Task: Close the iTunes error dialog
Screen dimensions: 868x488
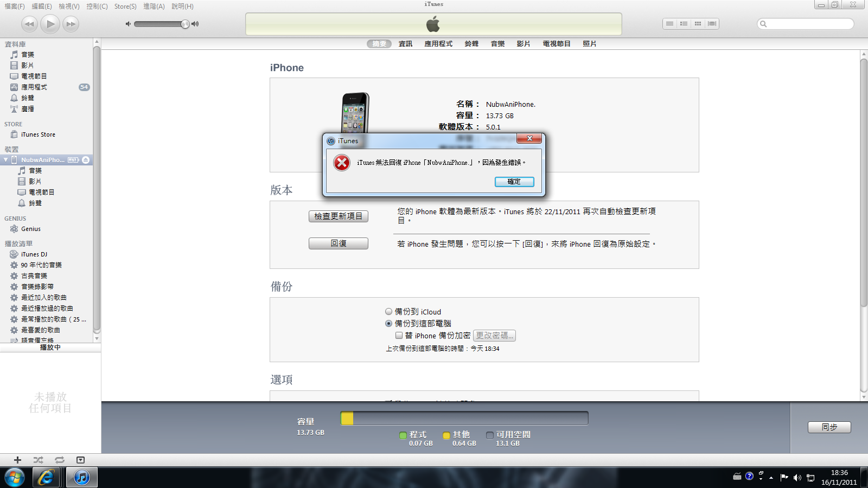Action: [x=529, y=139]
